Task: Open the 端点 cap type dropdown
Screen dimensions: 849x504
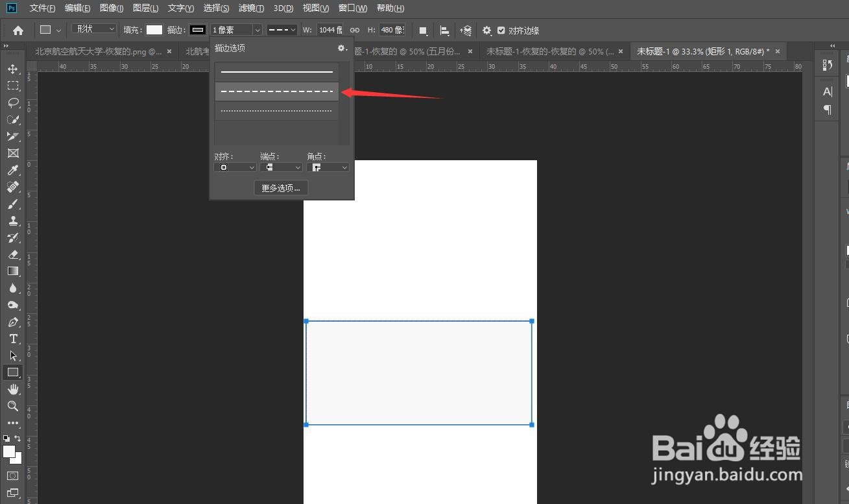Action: coord(281,167)
